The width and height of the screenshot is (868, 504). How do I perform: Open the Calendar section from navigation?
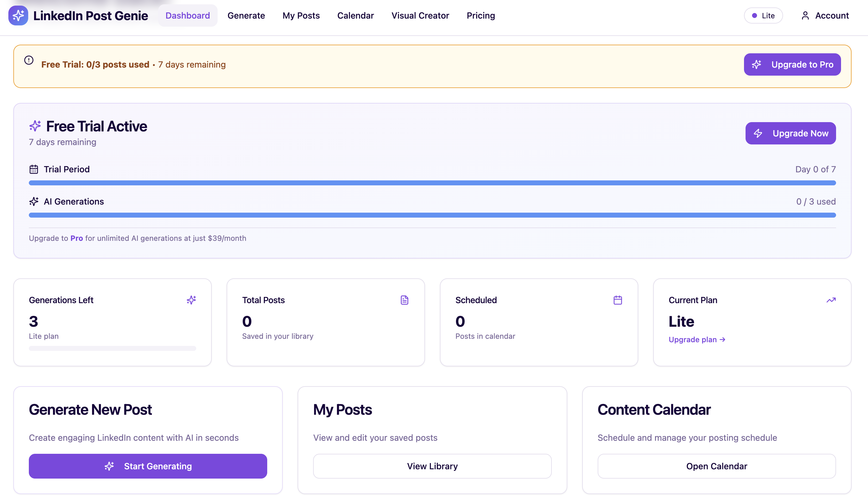[x=356, y=15]
